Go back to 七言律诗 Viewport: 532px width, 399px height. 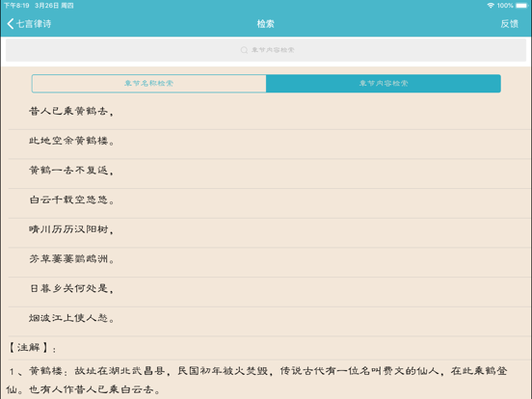tap(29, 24)
